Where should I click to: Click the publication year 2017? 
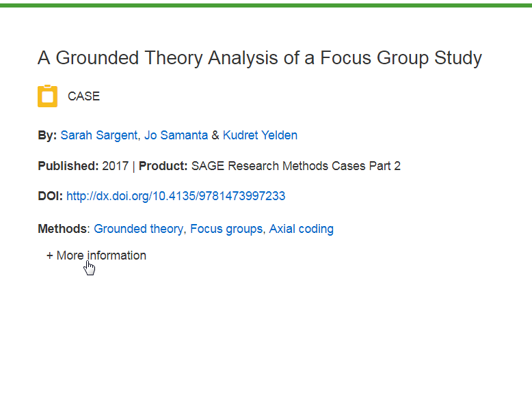coord(116,166)
